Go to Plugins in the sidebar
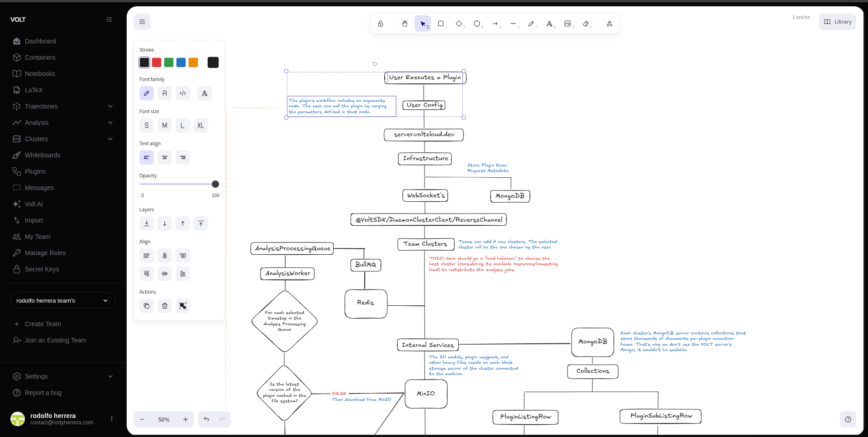This screenshot has width=868, height=437. (x=35, y=171)
